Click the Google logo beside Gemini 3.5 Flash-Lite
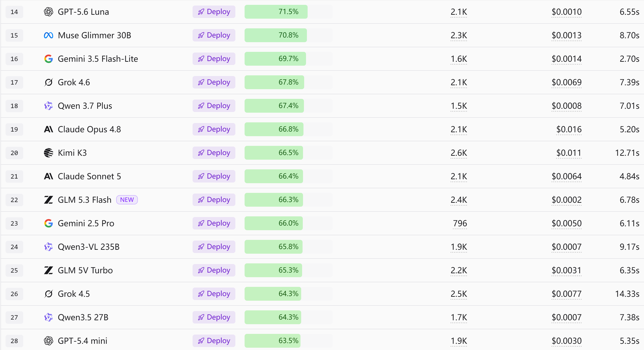Image resolution: width=644 pixels, height=350 pixels. (x=49, y=59)
